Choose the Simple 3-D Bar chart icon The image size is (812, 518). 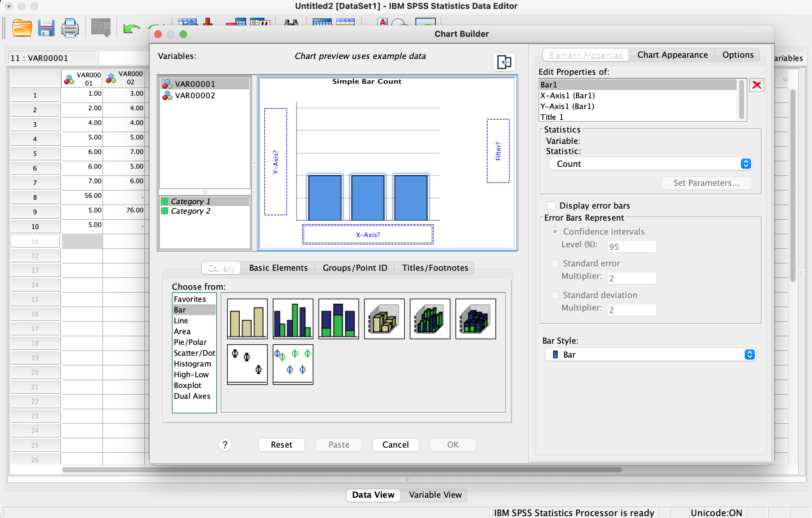tap(384, 319)
